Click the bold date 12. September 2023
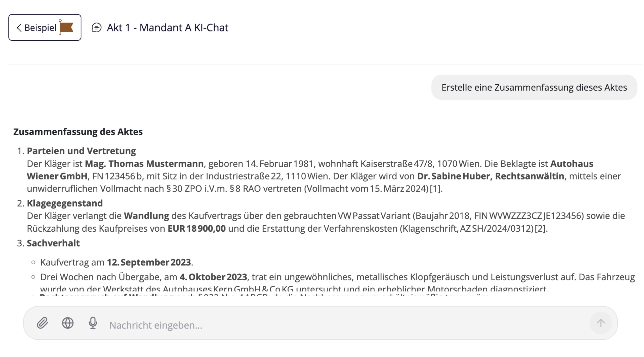644x357 pixels. point(149,262)
